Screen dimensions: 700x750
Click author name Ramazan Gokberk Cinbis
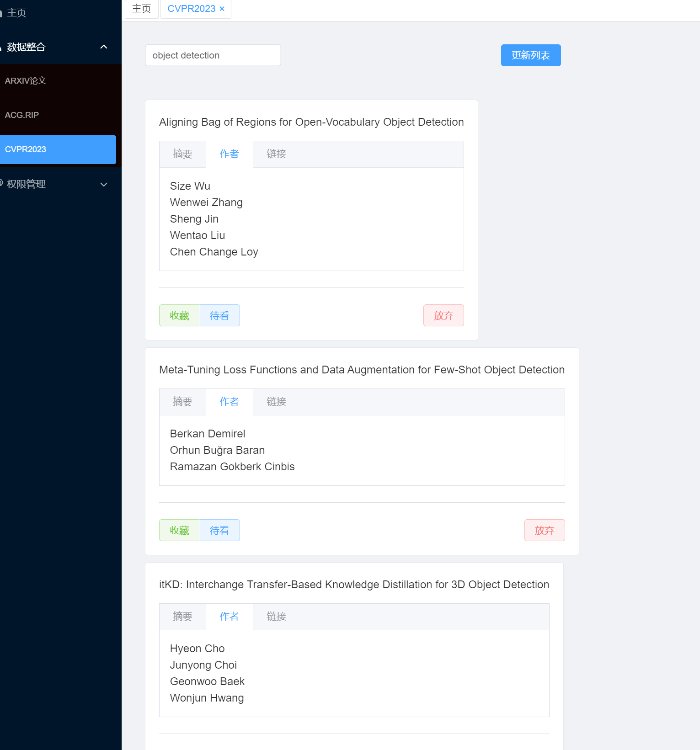point(232,467)
